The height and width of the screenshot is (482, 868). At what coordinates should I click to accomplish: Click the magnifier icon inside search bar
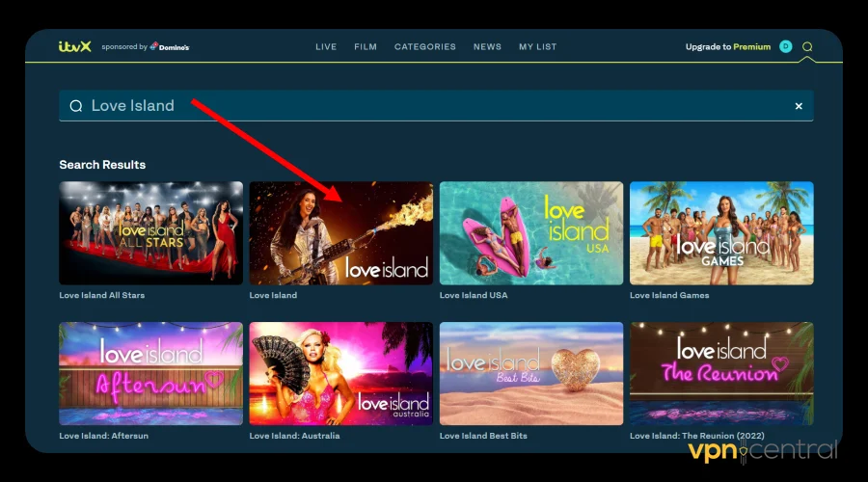point(76,106)
